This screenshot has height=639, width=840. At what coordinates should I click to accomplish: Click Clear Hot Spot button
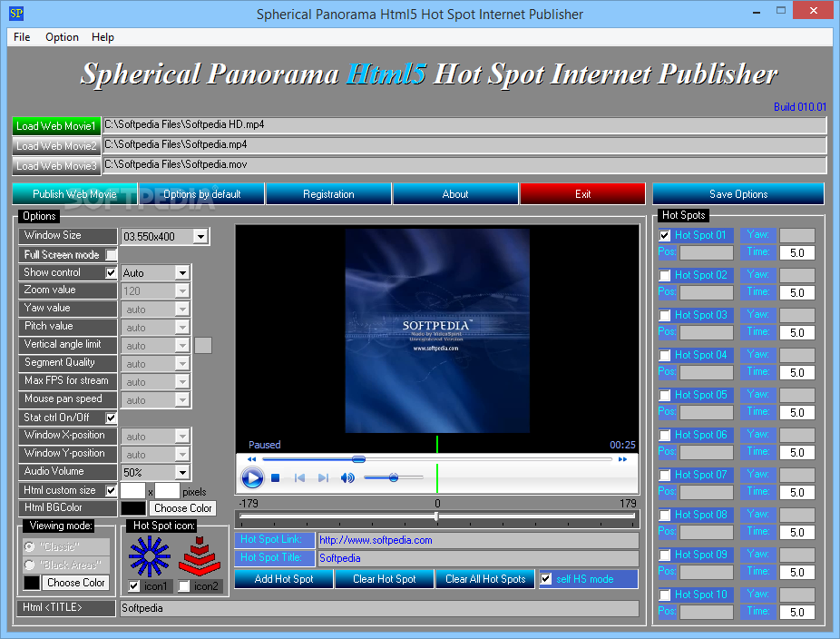coord(384,579)
